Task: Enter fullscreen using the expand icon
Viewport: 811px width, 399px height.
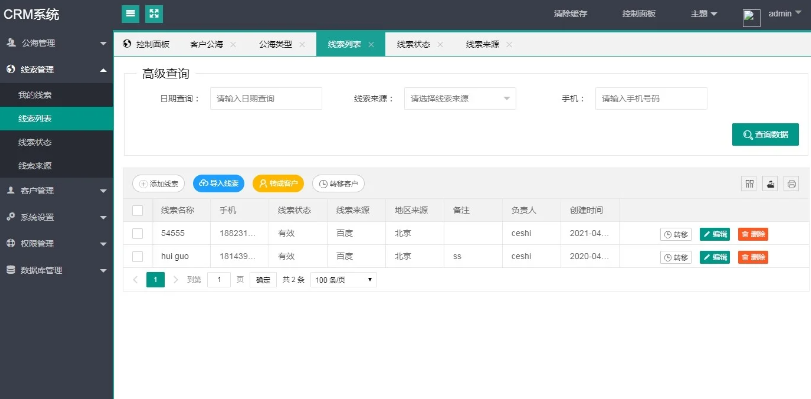Action: pos(154,14)
